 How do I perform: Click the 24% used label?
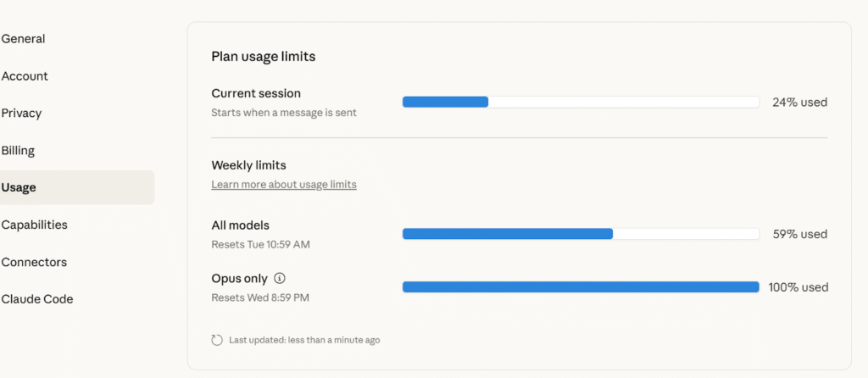[799, 103]
